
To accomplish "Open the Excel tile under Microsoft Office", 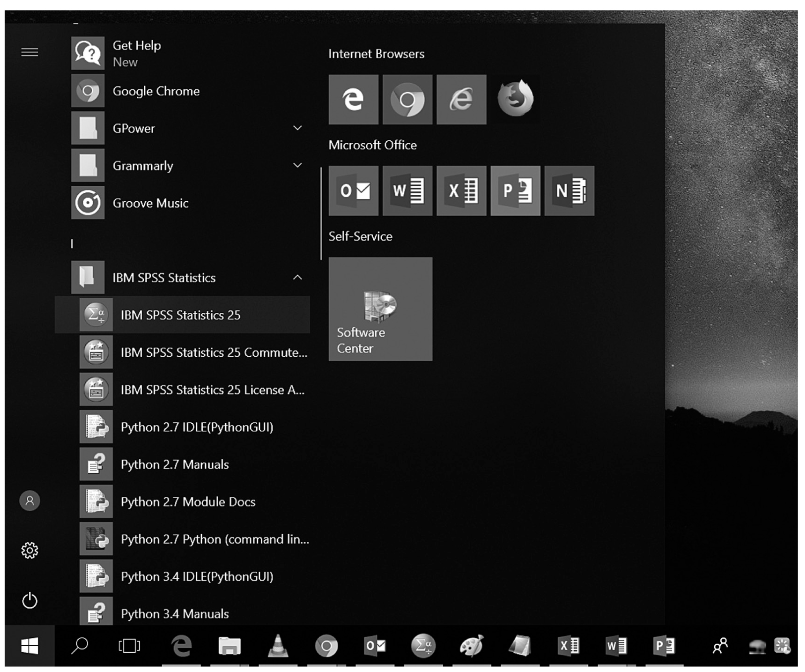I will click(x=461, y=191).
